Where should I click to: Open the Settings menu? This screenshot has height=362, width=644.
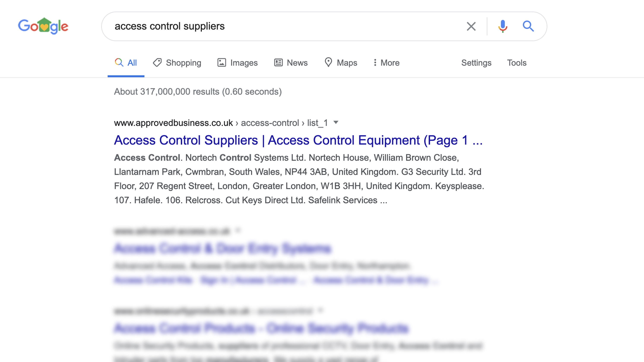click(x=476, y=63)
